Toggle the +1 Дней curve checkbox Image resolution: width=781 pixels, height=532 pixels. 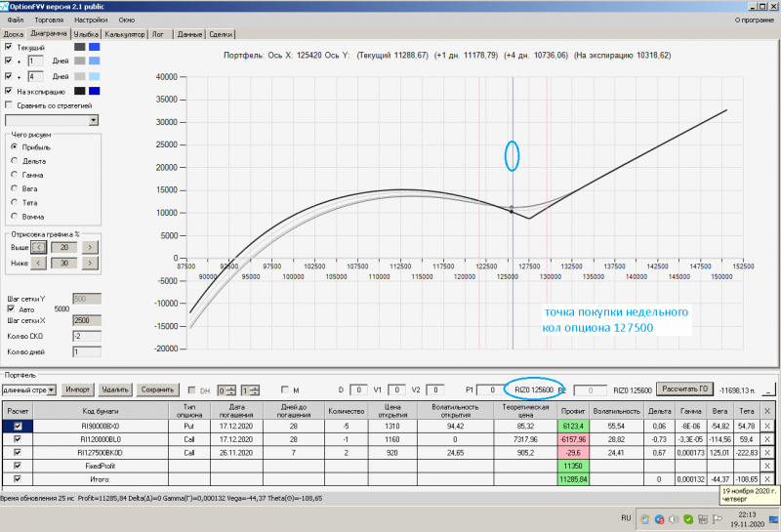9,61
